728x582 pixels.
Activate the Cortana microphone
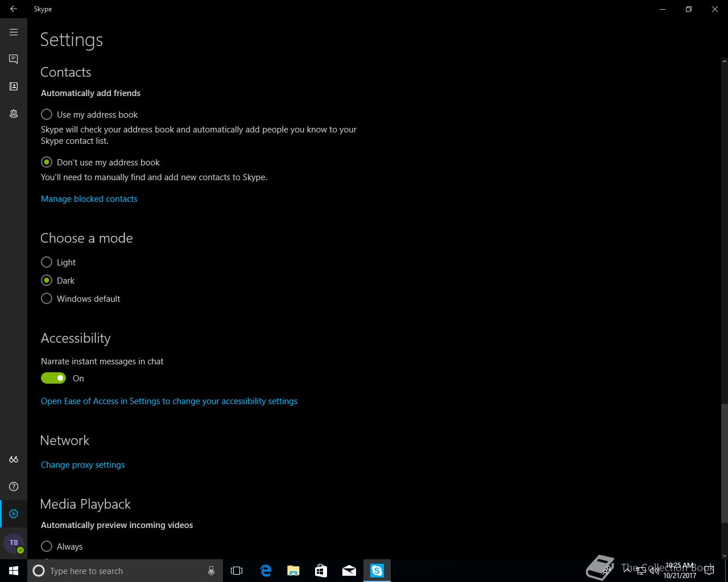(211, 571)
